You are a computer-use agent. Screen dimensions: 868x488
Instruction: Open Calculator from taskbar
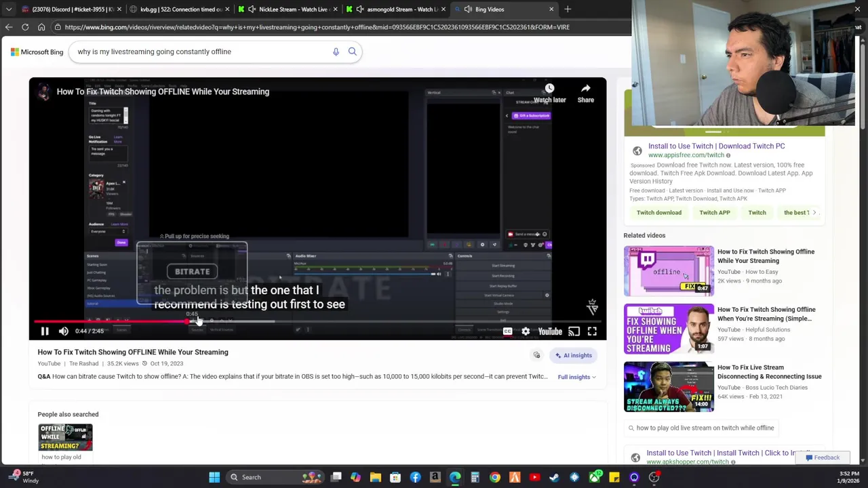click(475, 477)
